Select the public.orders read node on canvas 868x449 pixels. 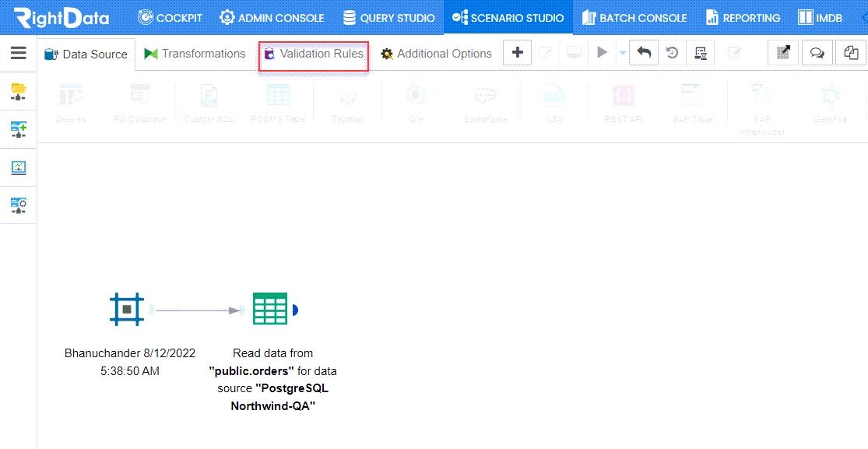[x=271, y=308]
